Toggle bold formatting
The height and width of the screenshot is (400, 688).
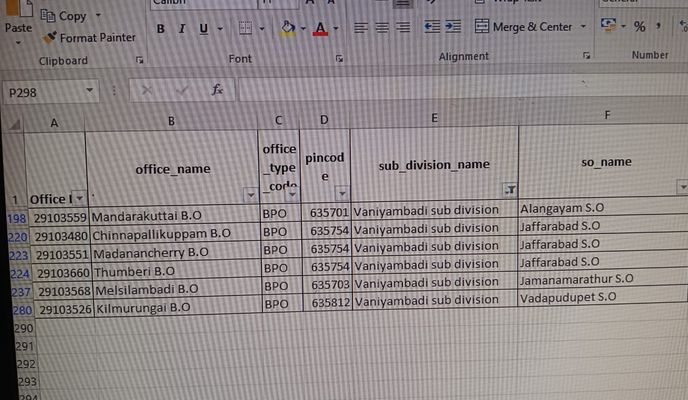click(x=161, y=29)
